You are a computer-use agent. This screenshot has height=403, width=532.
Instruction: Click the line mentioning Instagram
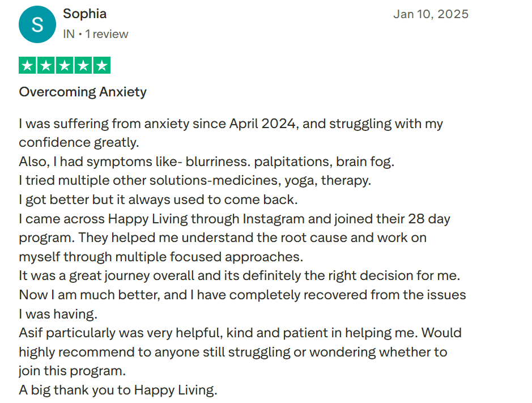[x=234, y=219]
